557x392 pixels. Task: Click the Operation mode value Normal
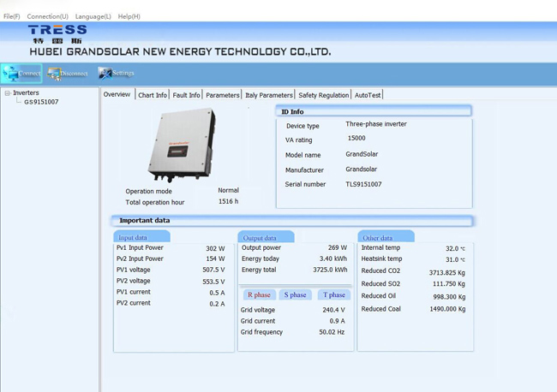tap(229, 190)
